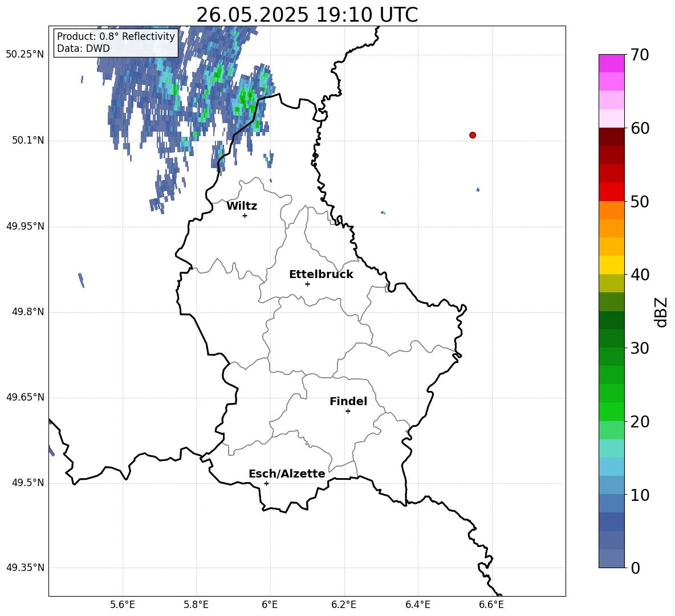Click the colorbar tick label 20
The width and height of the screenshot is (675, 616).
click(x=640, y=422)
